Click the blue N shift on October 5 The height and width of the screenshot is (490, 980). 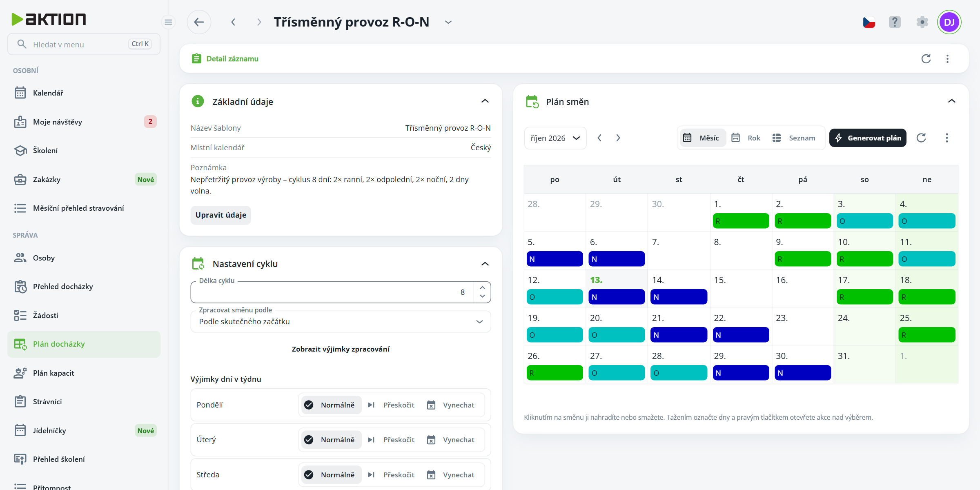click(555, 259)
